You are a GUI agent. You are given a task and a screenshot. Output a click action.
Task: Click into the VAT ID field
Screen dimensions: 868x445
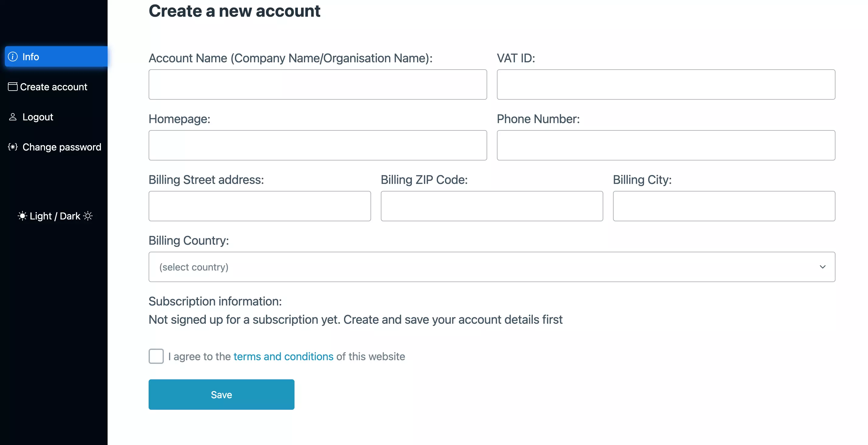pos(666,85)
